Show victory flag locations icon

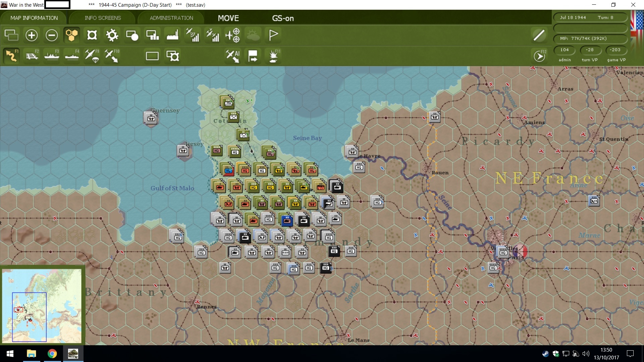coord(273,35)
